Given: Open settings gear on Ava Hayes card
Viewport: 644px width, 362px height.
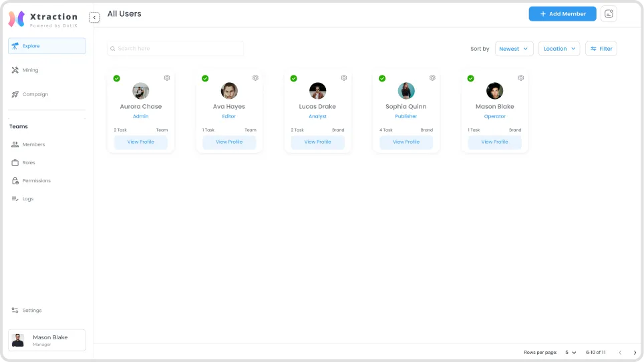Looking at the screenshot, I should (x=255, y=77).
